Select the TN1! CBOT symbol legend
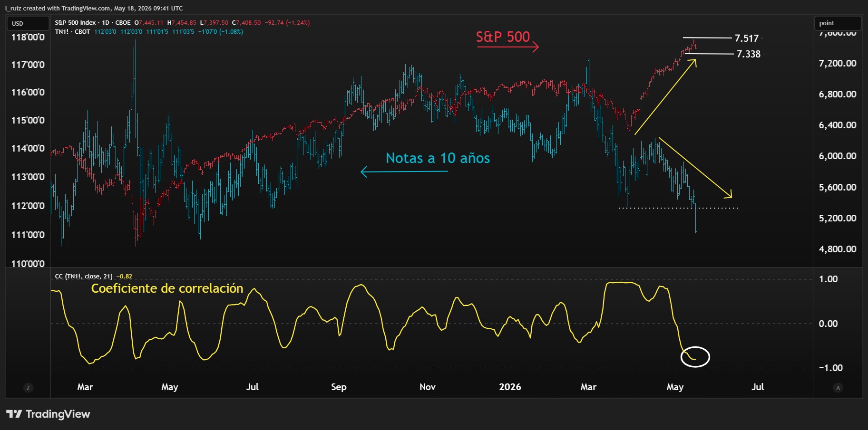 pyautogui.click(x=72, y=31)
